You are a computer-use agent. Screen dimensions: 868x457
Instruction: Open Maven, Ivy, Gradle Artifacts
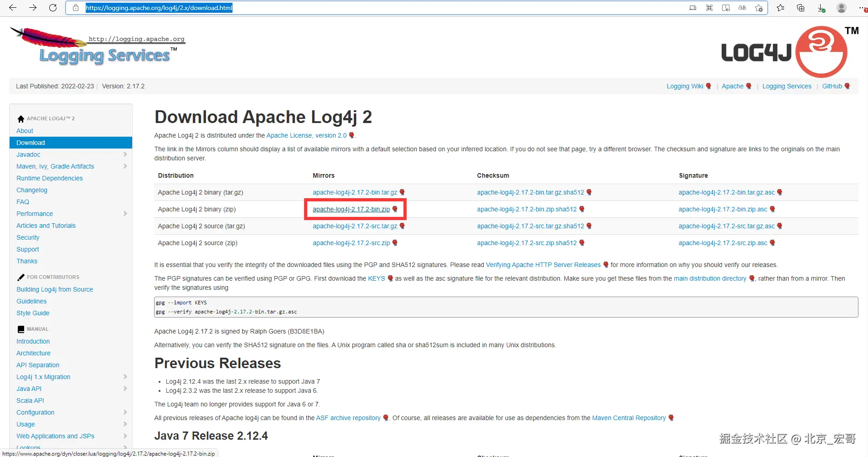(55, 166)
